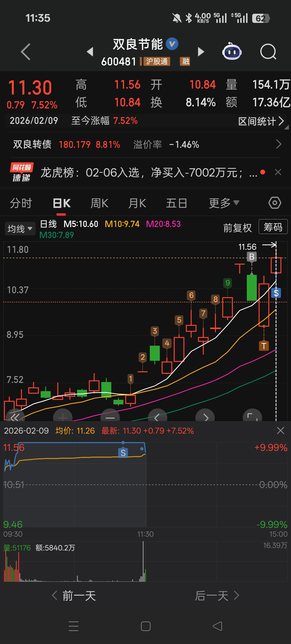This screenshot has width=291, height=644.
Task: Go to 后一天 next day
Action: [x=217, y=596]
